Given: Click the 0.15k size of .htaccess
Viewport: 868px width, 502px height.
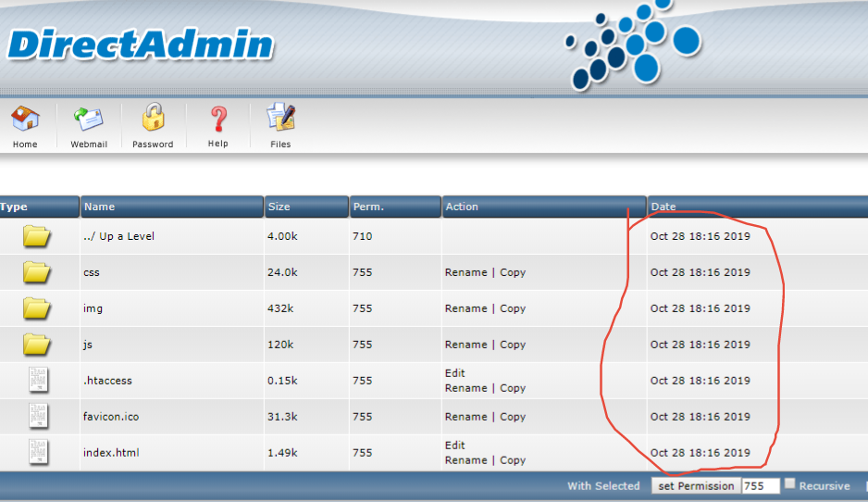Looking at the screenshot, I should click(282, 380).
